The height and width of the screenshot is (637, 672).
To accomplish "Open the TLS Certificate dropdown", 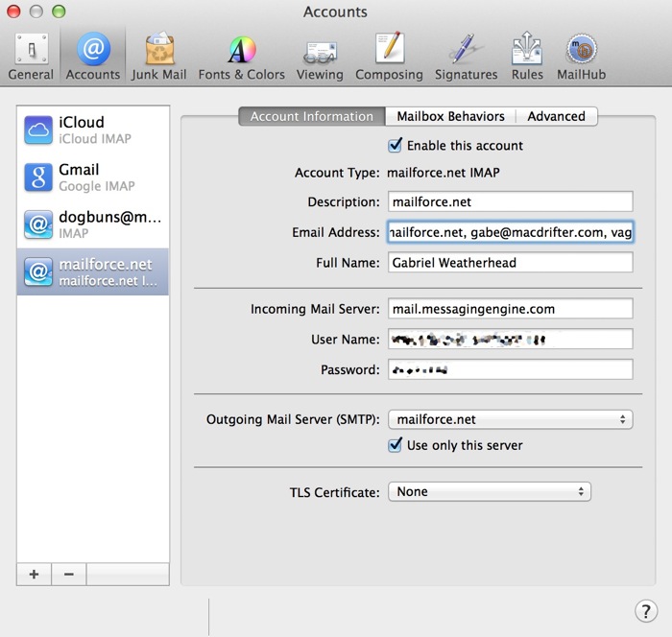I will (489, 491).
